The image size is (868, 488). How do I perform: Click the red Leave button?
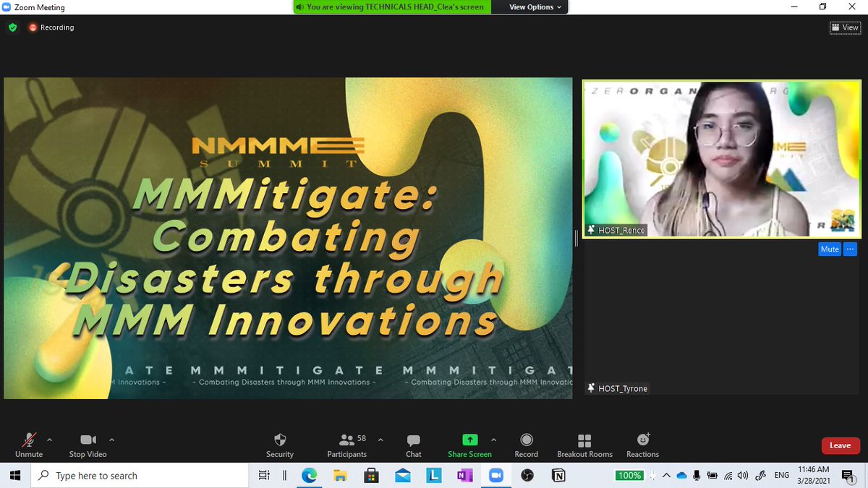click(x=841, y=445)
